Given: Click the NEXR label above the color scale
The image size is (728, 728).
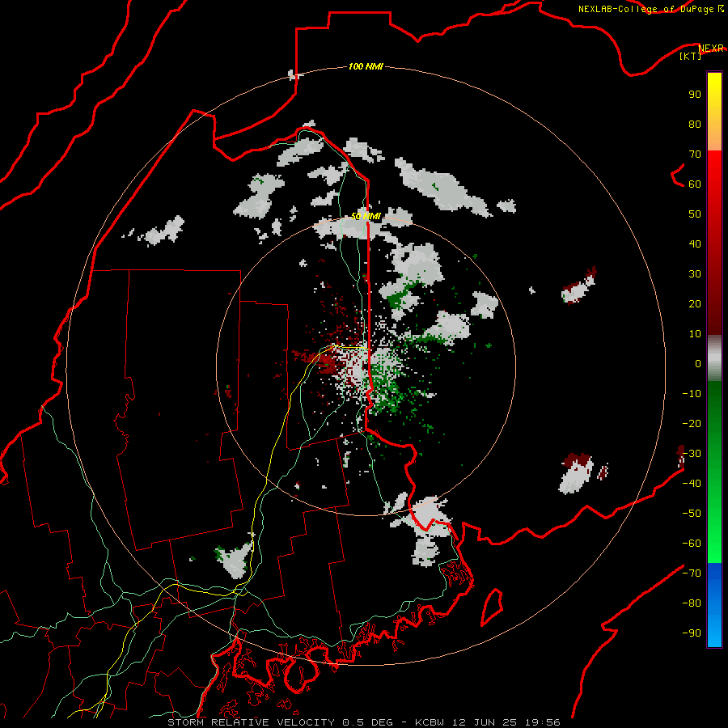Looking at the screenshot, I should (711, 48).
